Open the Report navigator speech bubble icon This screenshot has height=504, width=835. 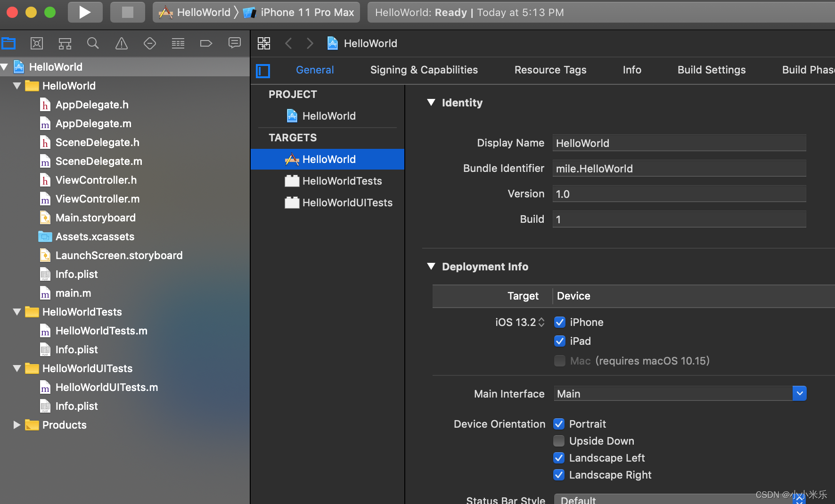click(x=235, y=44)
